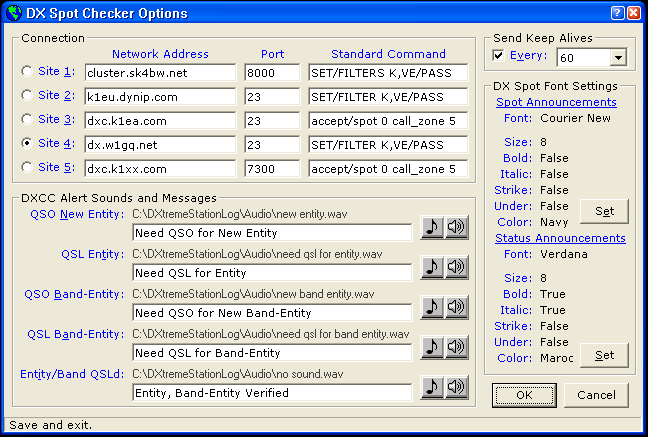Edit Entity, Band-Entity Verified message
This screenshot has height=437, width=648.
(272, 393)
